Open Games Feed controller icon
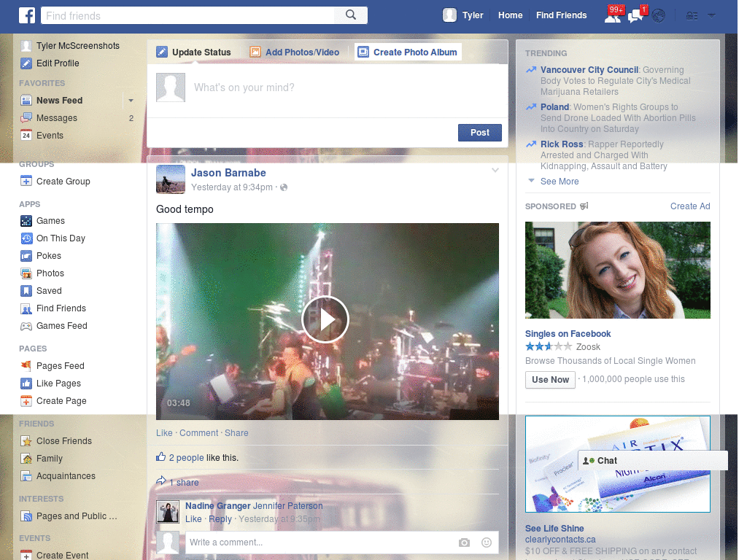The width and height of the screenshot is (747, 560). coord(26,326)
